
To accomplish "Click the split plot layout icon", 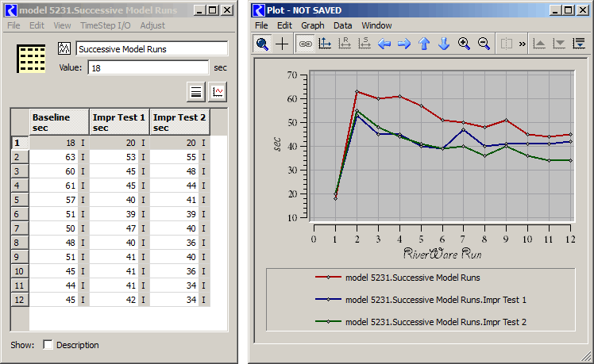I will click(x=507, y=44).
